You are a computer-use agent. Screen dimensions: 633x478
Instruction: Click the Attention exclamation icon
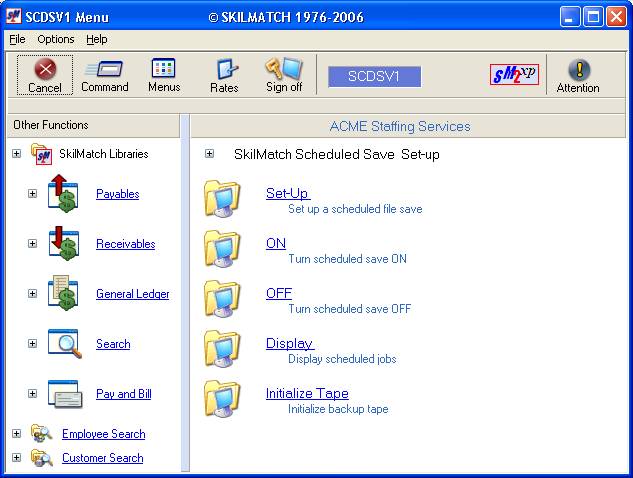[579, 70]
